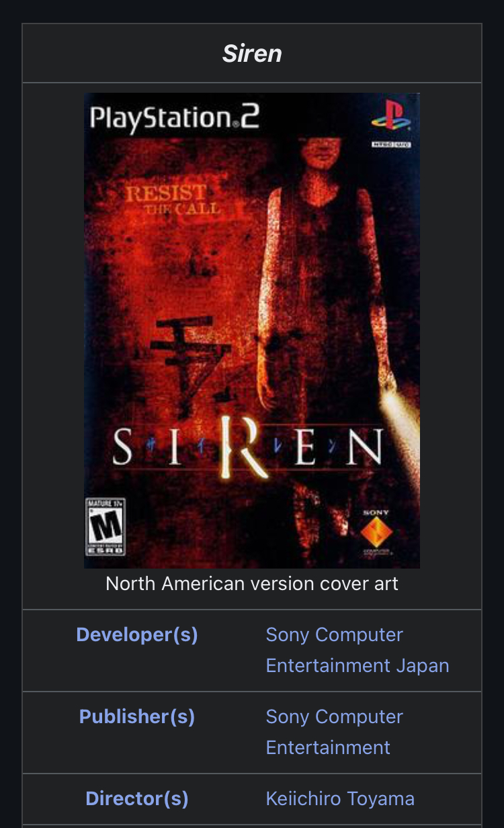Viewport: 504px width, 828px height.
Task: Open the Sony Computer Entertainment publisher link
Action: [x=335, y=732]
